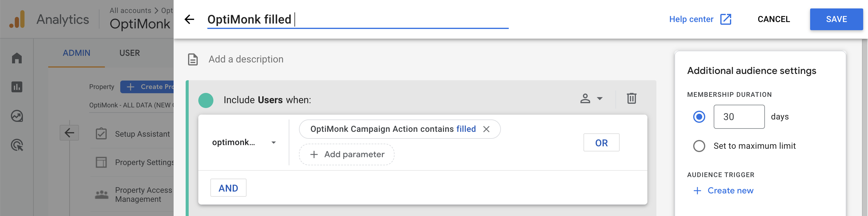Click the membership duration days input

click(x=739, y=117)
